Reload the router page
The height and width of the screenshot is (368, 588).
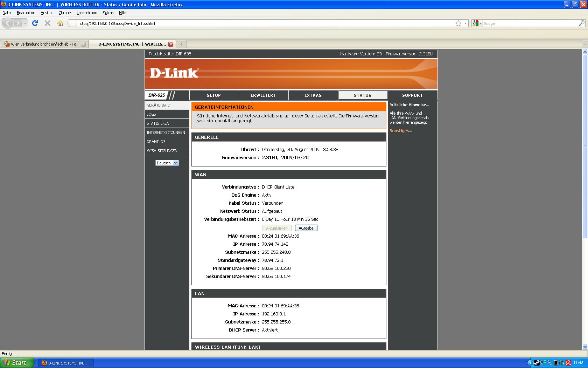coord(35,23)
